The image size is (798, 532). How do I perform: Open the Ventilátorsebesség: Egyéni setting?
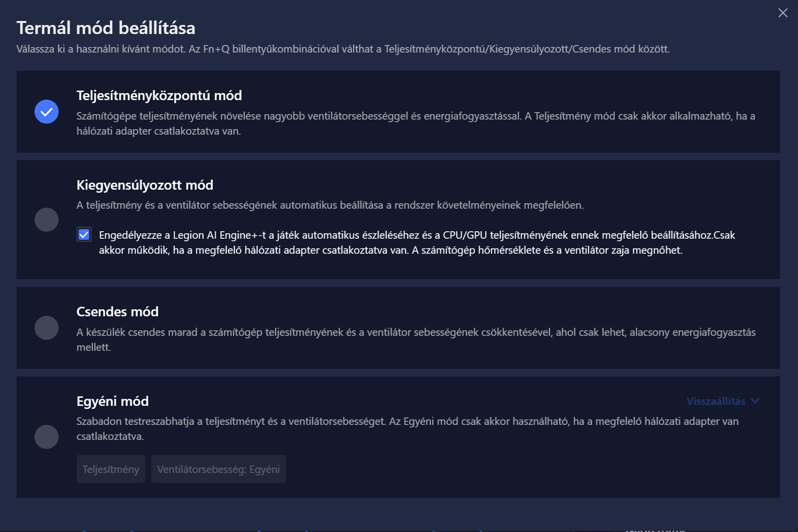[218, 469]
